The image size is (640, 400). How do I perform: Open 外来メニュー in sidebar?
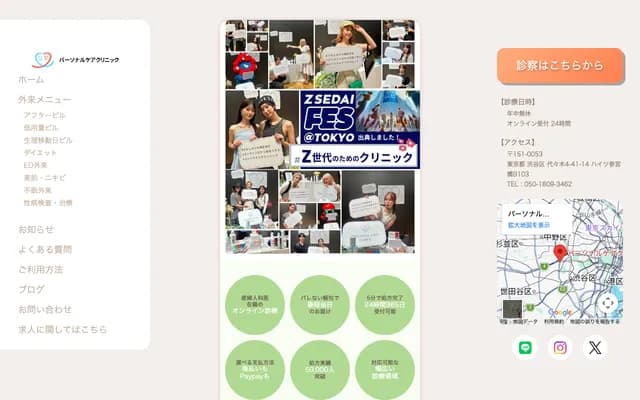coord(44,100)
